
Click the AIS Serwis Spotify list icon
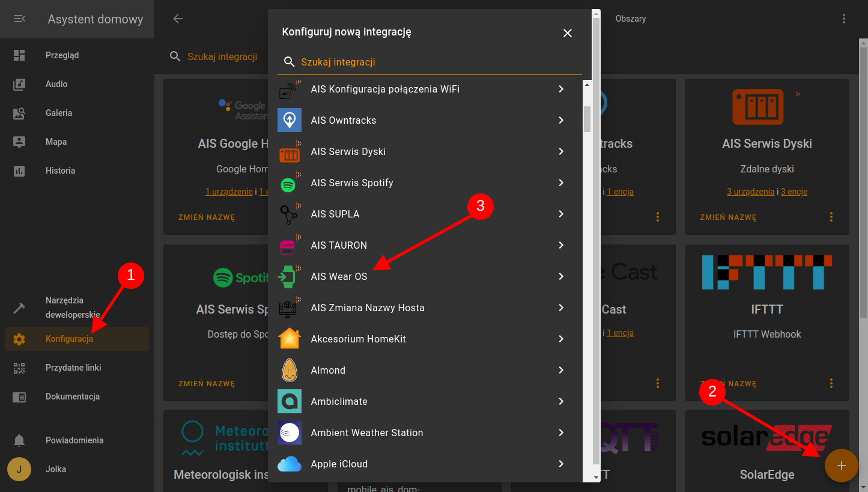[290, 183]
